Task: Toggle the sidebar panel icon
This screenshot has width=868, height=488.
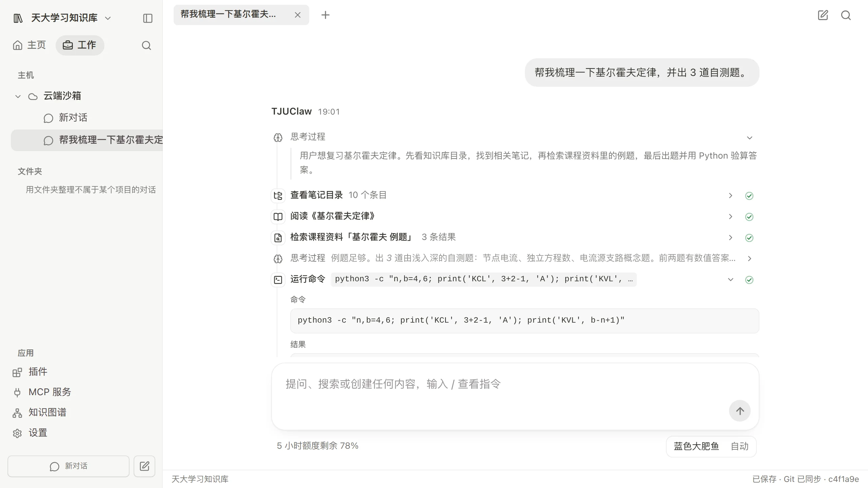Action: click(x=148, y=18)
